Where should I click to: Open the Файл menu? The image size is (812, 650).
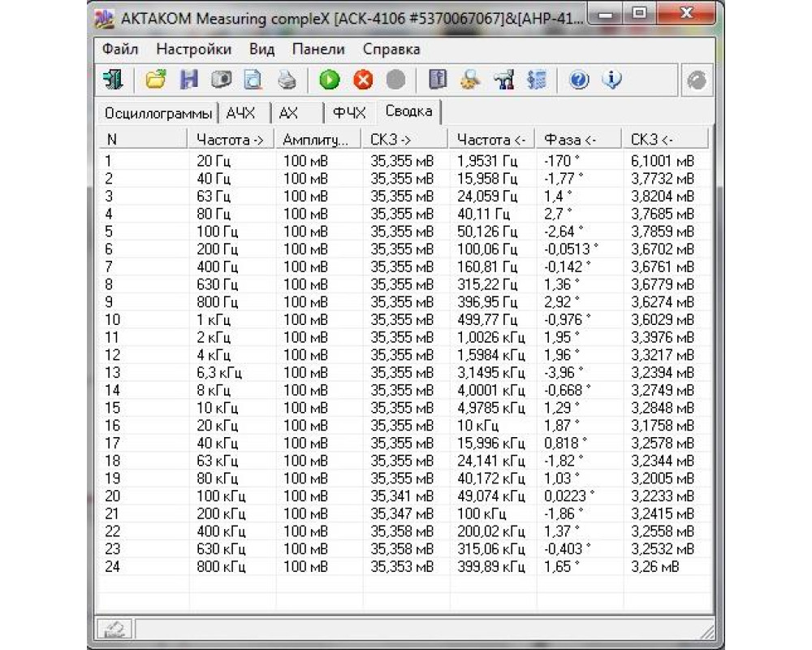pyautogui.click(x=119, y=50)
